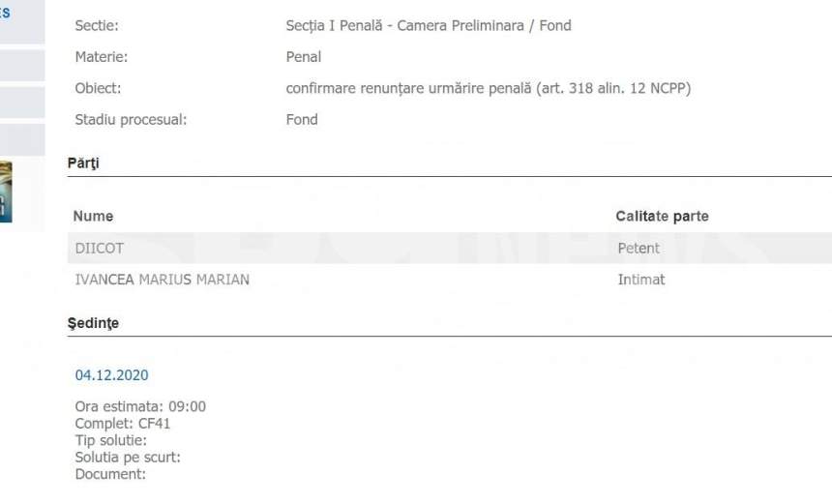Image resolution: width=832 pixels, height=504 pixels.
Task: Click the Părţi section heading
Action: pos(83,163)
